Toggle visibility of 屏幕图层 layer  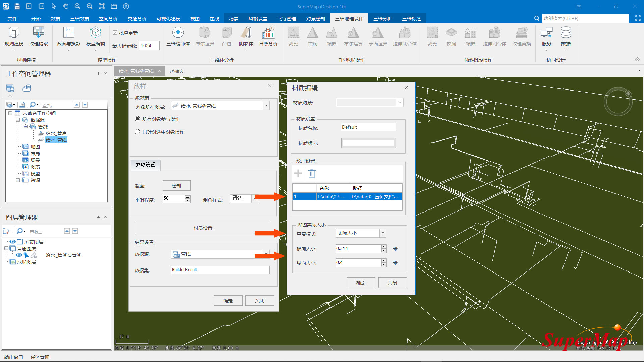(x=13, y=242)
